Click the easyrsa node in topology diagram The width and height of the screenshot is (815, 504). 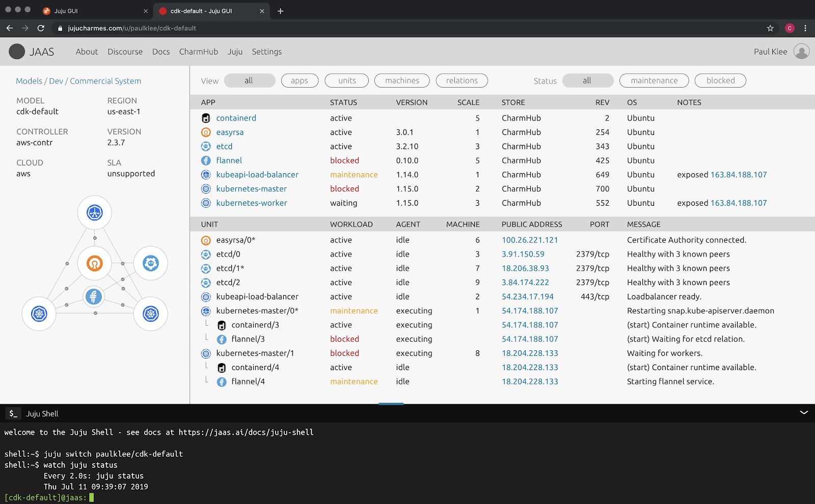(x=95, y=263)
